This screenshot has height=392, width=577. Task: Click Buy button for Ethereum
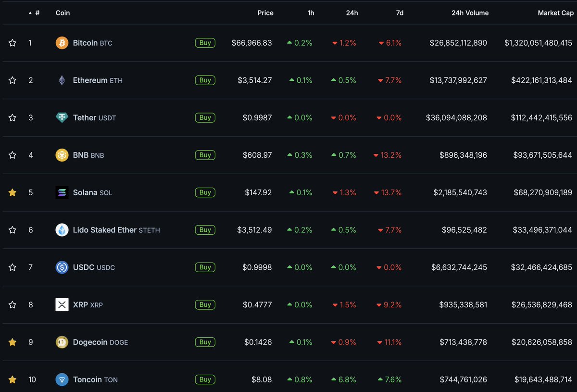tap(205, 80)
